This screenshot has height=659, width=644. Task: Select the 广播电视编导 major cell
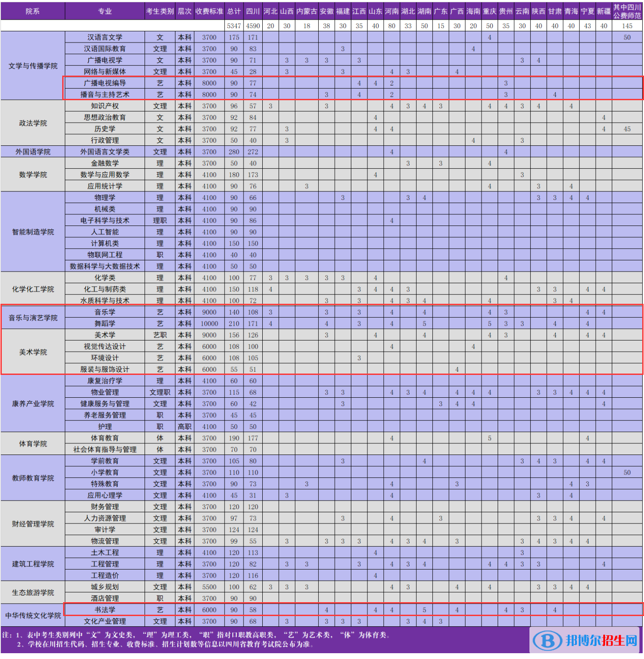[x=105, y=83]
